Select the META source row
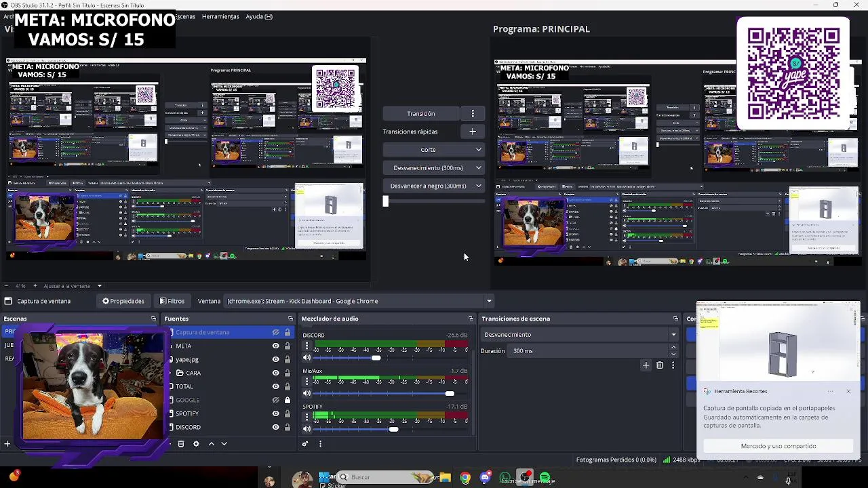The height and width of the screenshot is (488, 868). 229,346
